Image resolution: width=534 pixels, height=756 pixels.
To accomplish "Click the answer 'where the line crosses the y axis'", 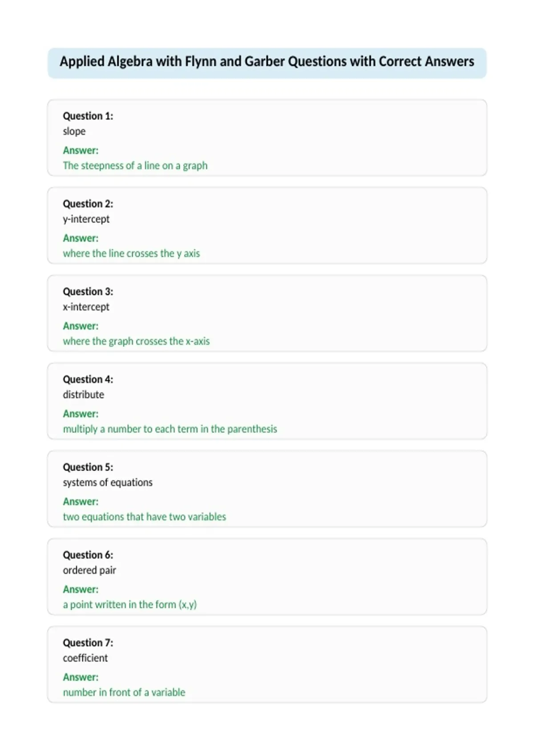I will pos(131,253).
